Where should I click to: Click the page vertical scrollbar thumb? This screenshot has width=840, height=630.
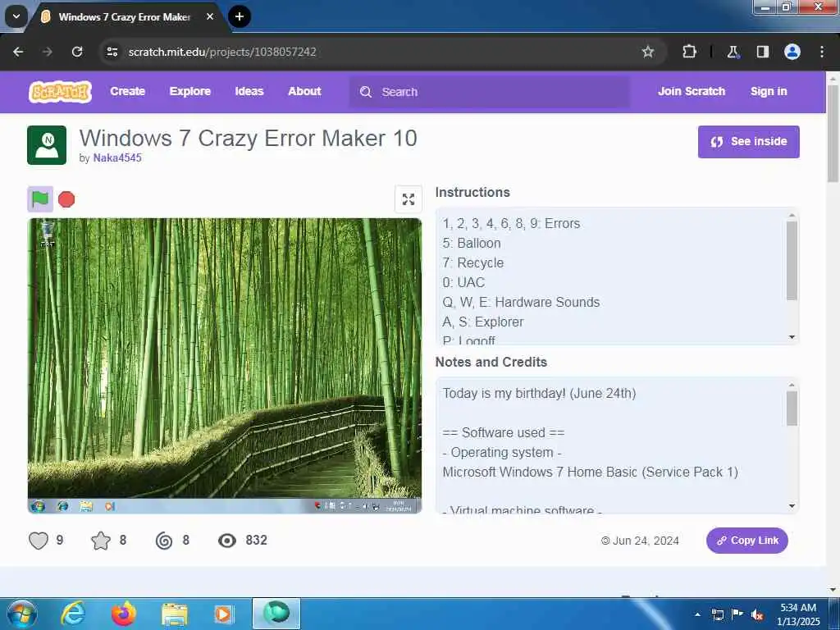tap(833, 134)
